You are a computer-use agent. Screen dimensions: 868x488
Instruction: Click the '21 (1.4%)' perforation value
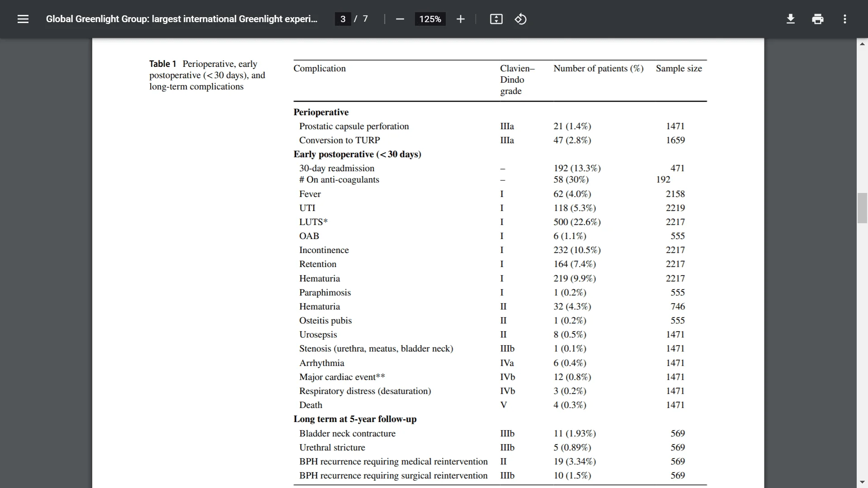572,126
